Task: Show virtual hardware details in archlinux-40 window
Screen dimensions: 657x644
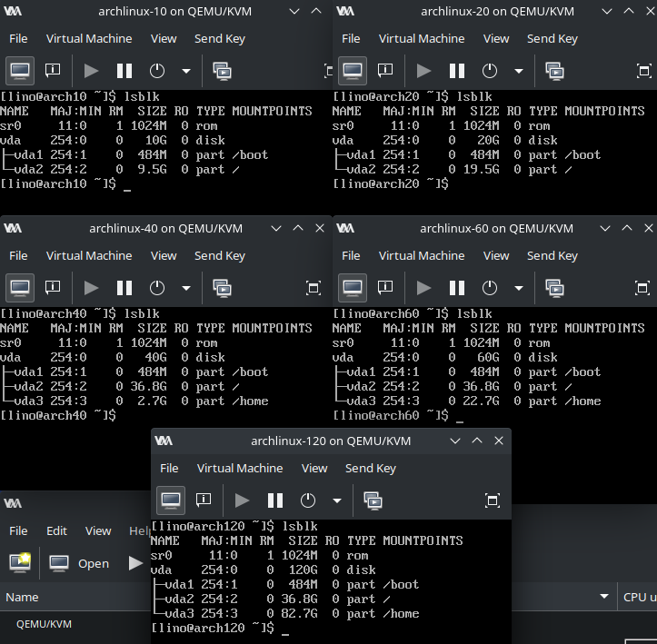Action: 53,288
